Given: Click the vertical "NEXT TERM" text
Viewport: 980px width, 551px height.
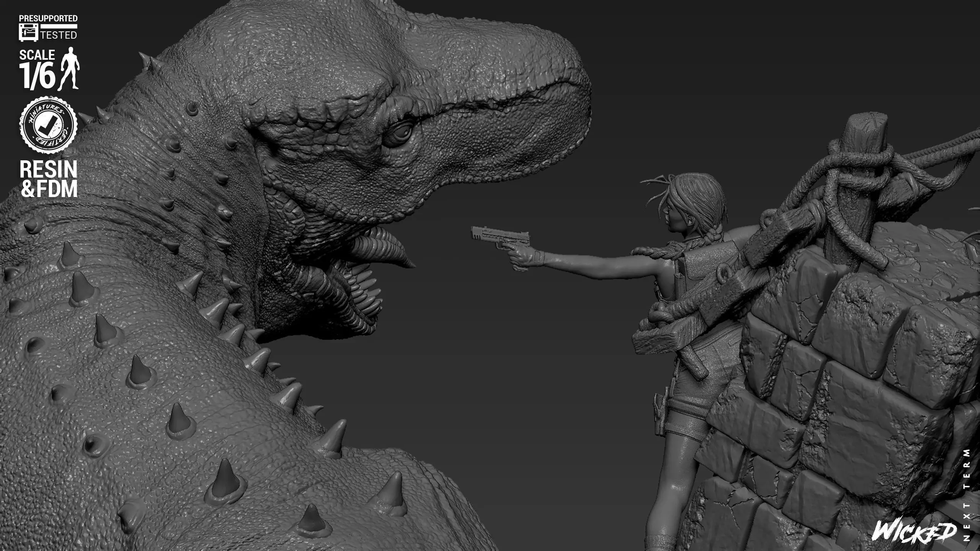Looking at the screenshot, I should 967,494.
